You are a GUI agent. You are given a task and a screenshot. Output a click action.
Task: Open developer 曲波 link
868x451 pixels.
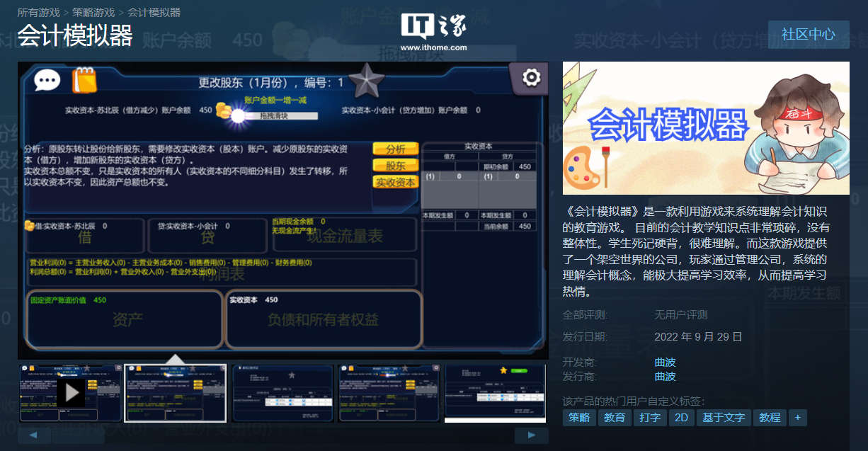(x=665, y=362)
